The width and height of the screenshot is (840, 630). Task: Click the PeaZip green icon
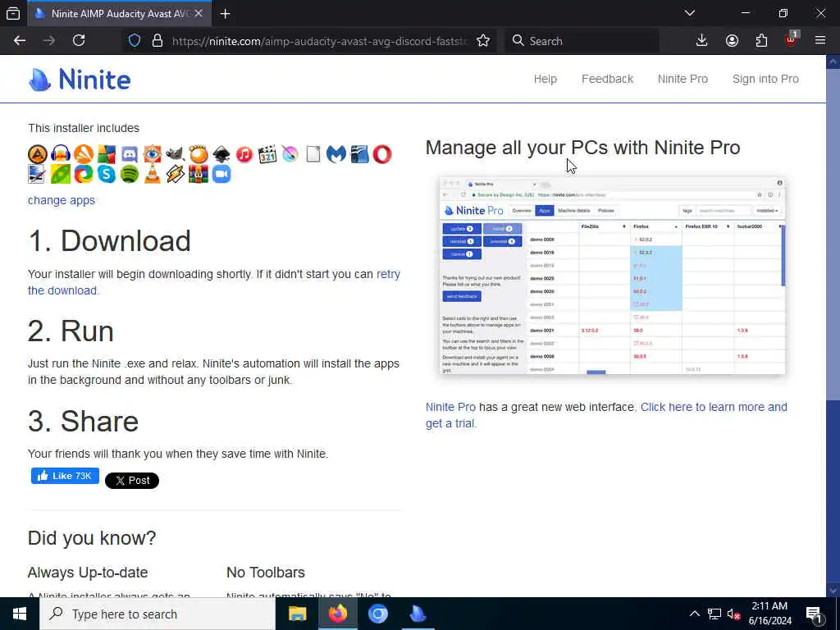click(61, 174)
